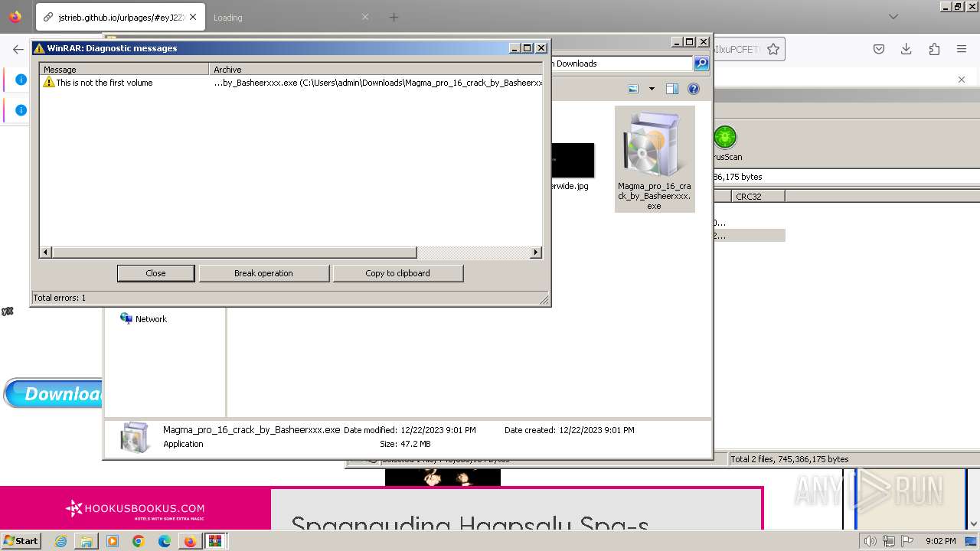Open a new Firefox tab with plus
980x551 pixels.
point(394,17)
